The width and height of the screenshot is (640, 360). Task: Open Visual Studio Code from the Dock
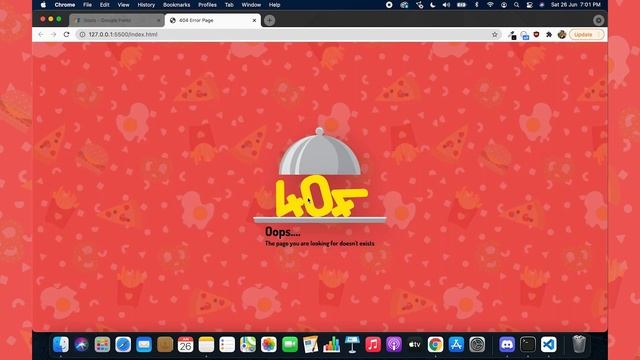click(549, 344)
